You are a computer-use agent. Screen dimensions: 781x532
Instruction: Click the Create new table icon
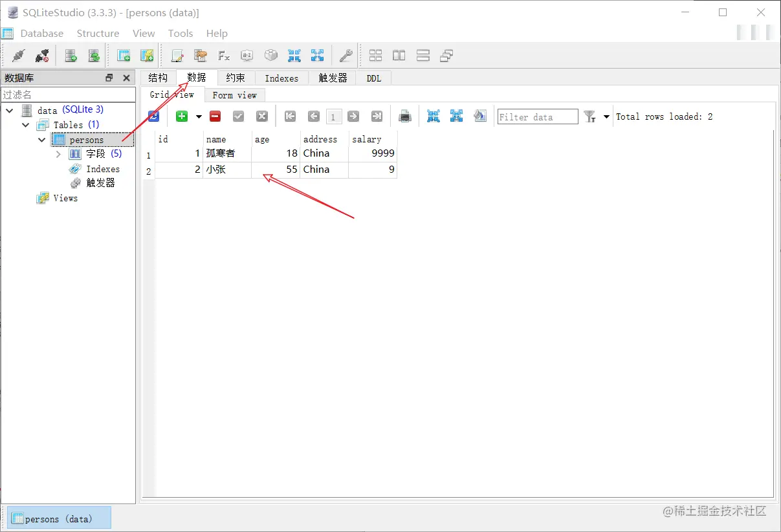pyautogui.click(x=124, y=56)
